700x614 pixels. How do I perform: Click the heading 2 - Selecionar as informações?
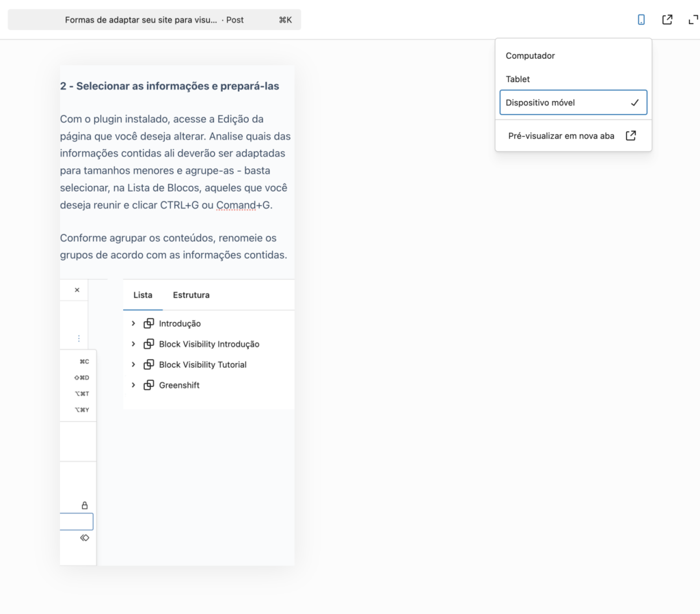click(170, 85)
